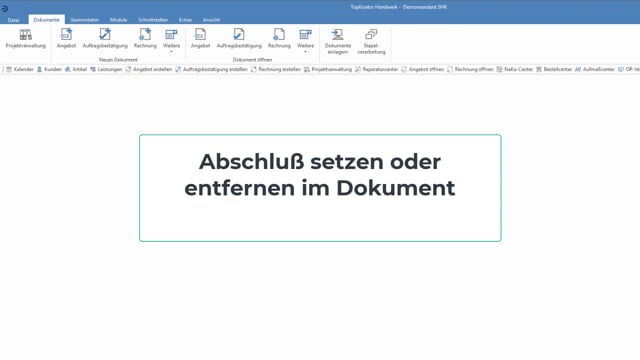Open existing Angebot in Dokument öffnen group

click(x=200, y=39)
